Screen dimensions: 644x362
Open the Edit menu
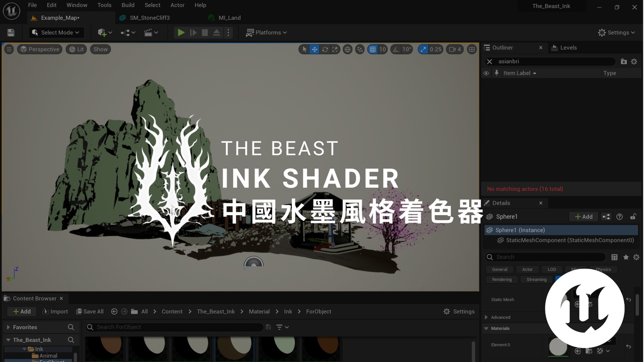51,5
